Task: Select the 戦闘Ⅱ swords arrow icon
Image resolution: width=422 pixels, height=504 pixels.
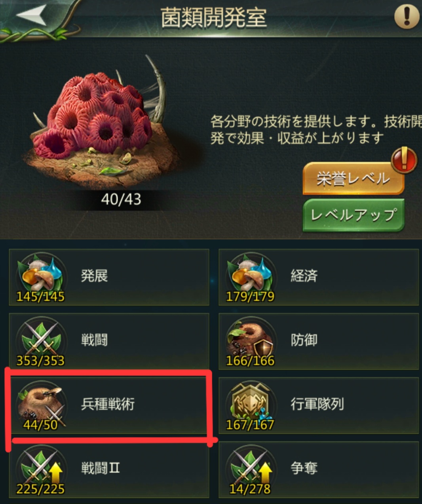Action: point(41,468)
